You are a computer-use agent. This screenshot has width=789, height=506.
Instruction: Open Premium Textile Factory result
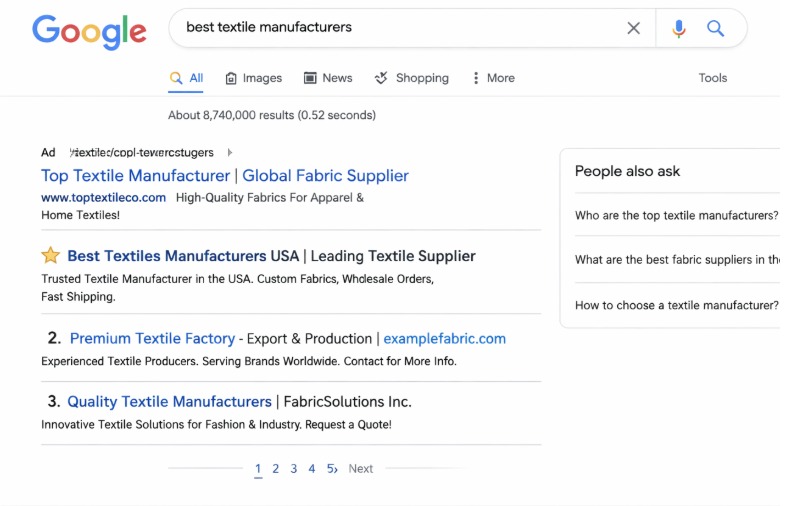[x=152, y=339]
